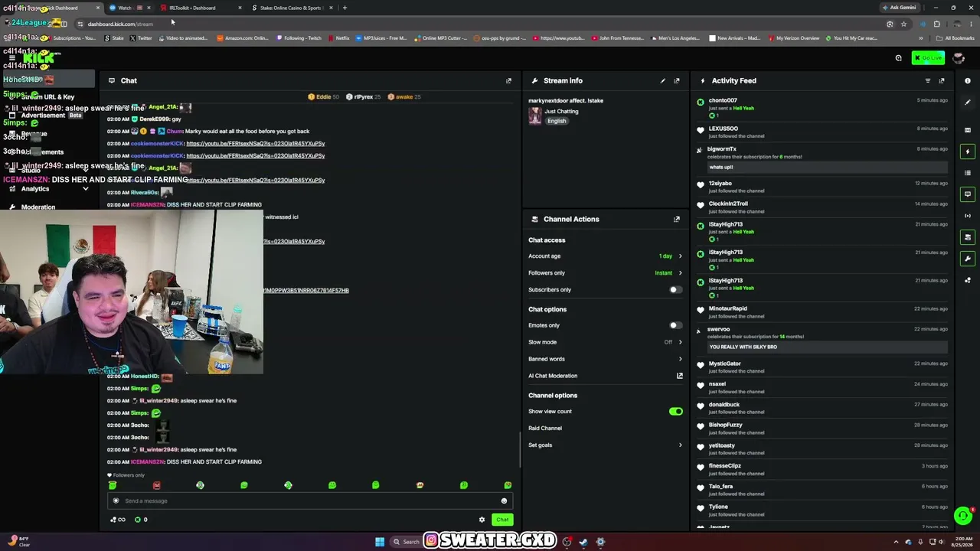Click the bottom icon in the right sidebar
The width and height of the screenshot is (980, 551).
pyautogui.click(x=968, y=280)
